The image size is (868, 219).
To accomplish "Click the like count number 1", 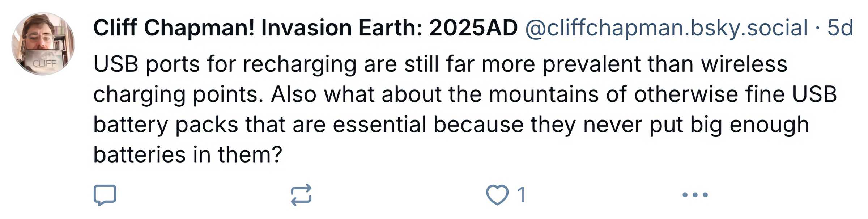I will pos(521,195).
